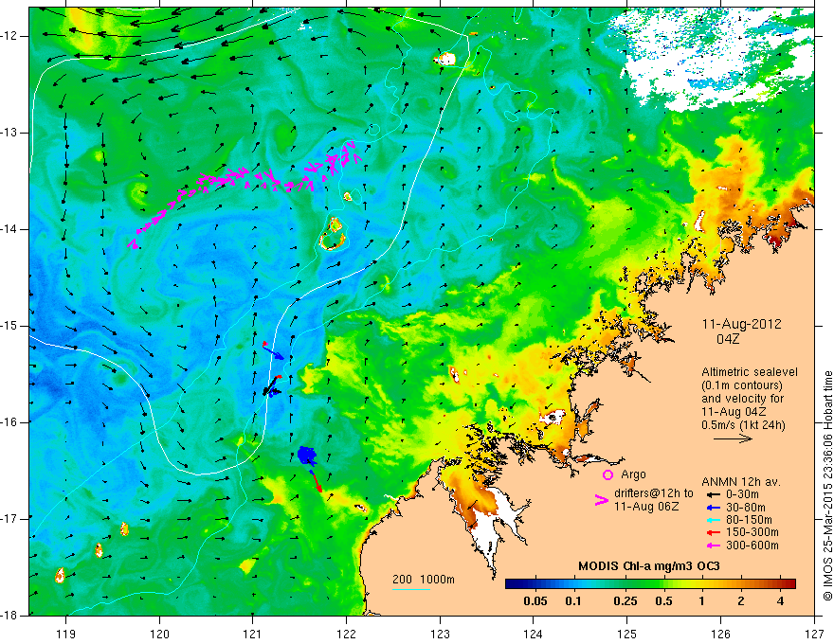The image size is (834, 644).
Task: Click latitude axis label "-12"
Action: [x=9, y=36]
